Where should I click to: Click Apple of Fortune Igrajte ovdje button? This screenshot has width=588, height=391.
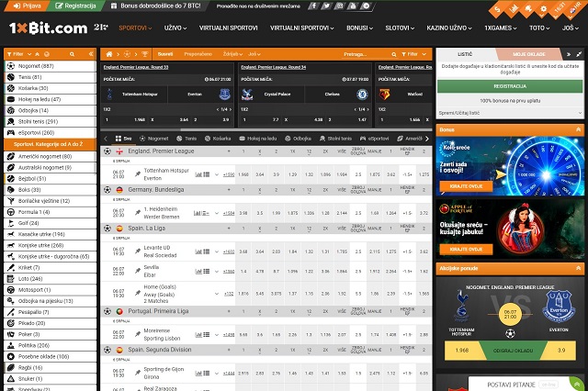(466, 249)
